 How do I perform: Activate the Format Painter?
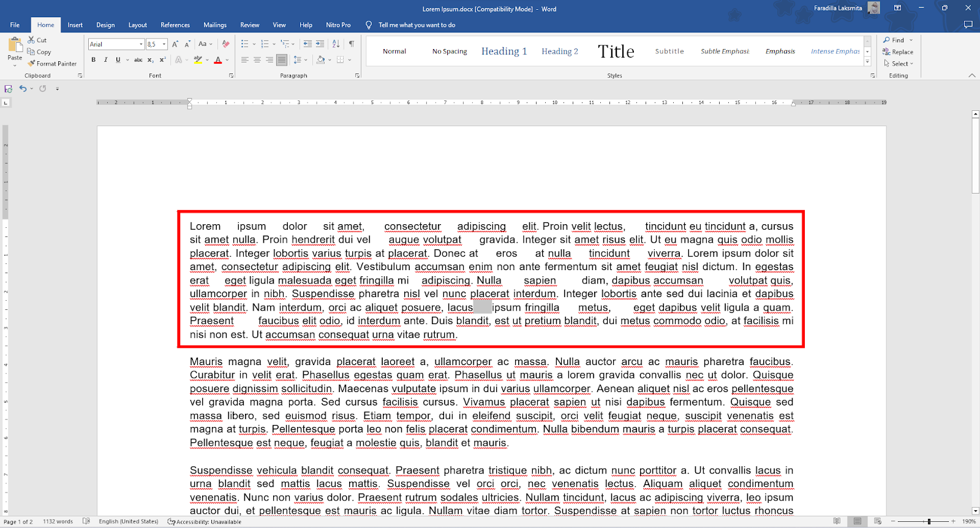(x=52, y=64)
